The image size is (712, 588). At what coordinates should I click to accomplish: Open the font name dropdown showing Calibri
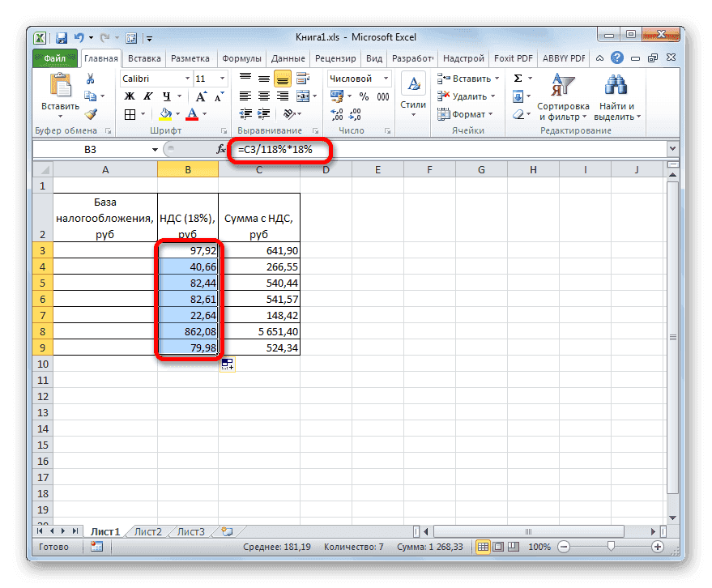click(x=156, y=79)
